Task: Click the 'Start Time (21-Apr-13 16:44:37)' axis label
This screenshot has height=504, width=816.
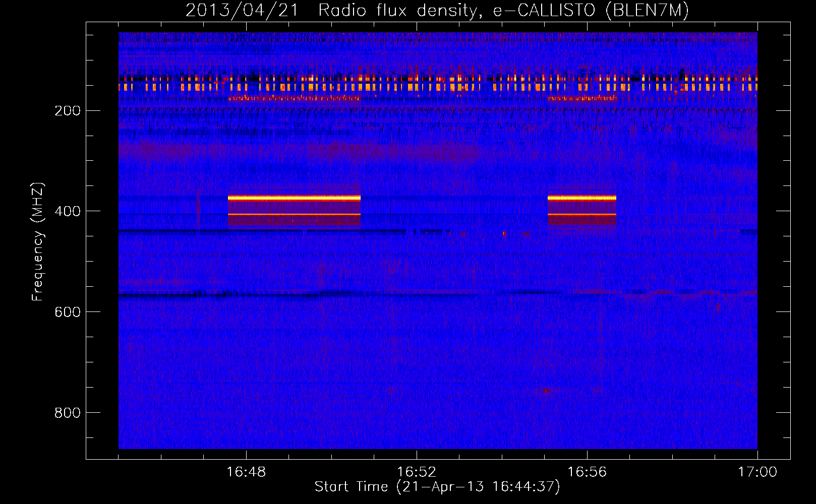Action: (437, 487)
